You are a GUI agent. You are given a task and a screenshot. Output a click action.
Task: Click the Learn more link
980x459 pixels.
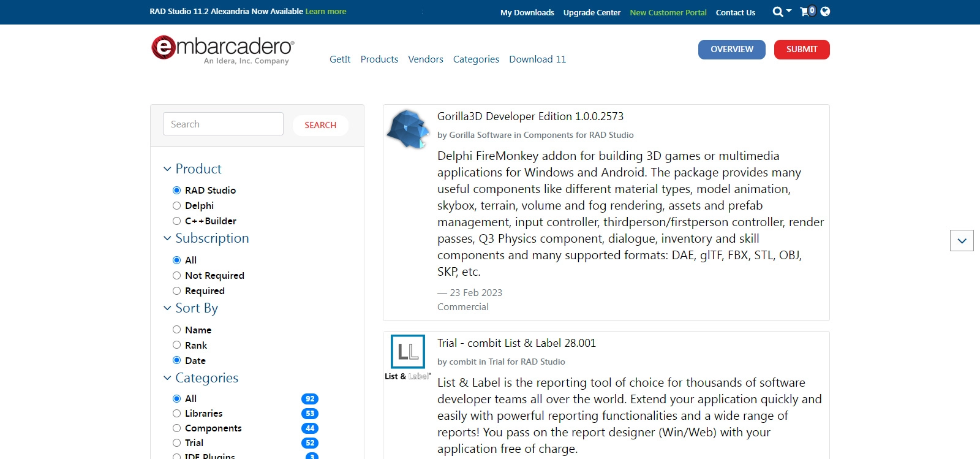click(326, 12)
